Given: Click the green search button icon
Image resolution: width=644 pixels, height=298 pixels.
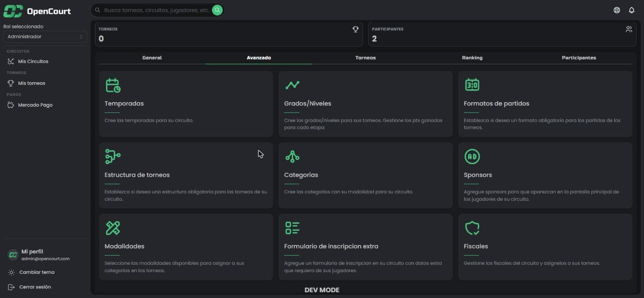Looking at the screenshot, I should (x=217, y=10).
